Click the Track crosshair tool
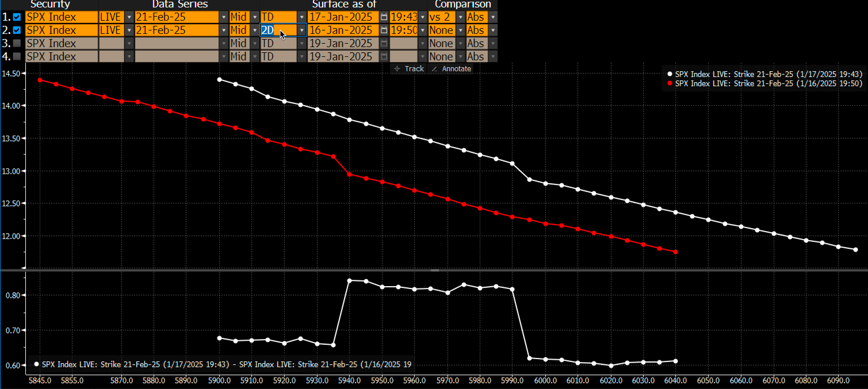The height and width of the screenshot is (389, 868). click(x=409, y=69)
